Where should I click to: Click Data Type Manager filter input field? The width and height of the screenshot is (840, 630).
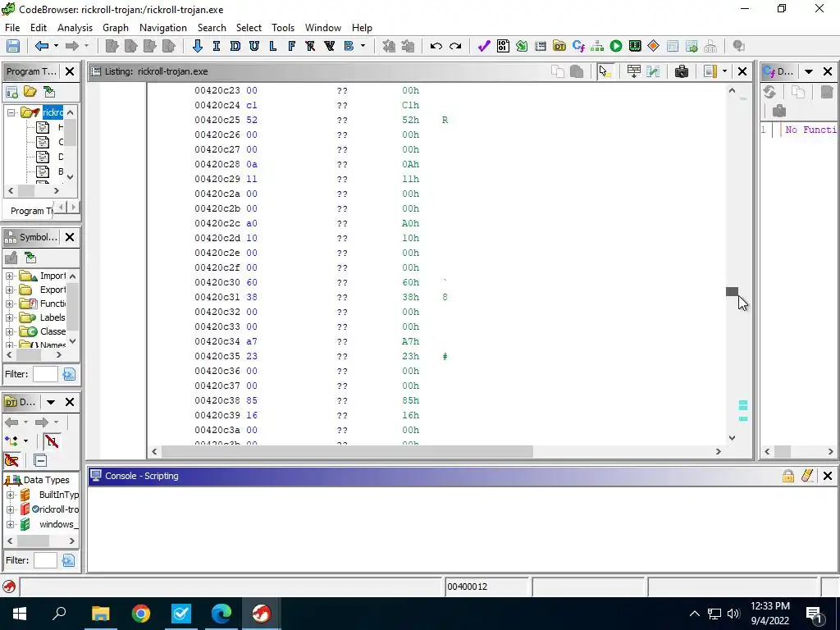coord(45,560)
